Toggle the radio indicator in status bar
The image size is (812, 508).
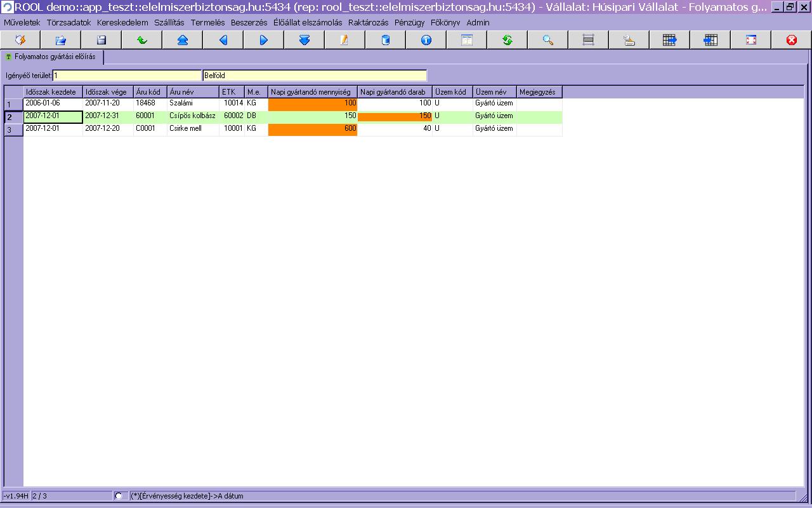[118, 496]
